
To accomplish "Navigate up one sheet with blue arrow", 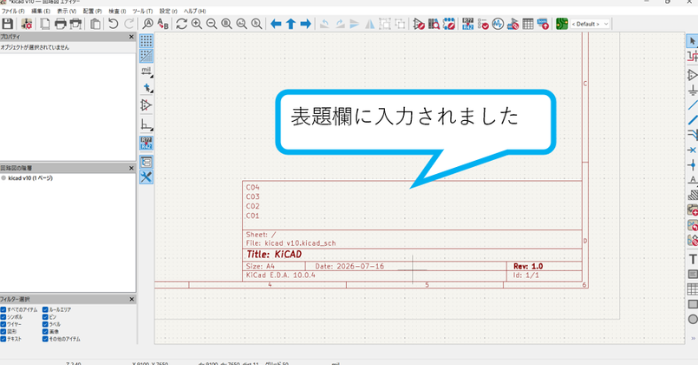I will 291,24.
